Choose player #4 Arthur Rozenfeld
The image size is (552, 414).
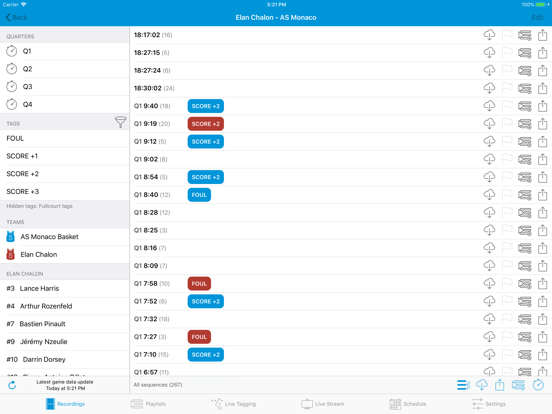coord(65,306)
